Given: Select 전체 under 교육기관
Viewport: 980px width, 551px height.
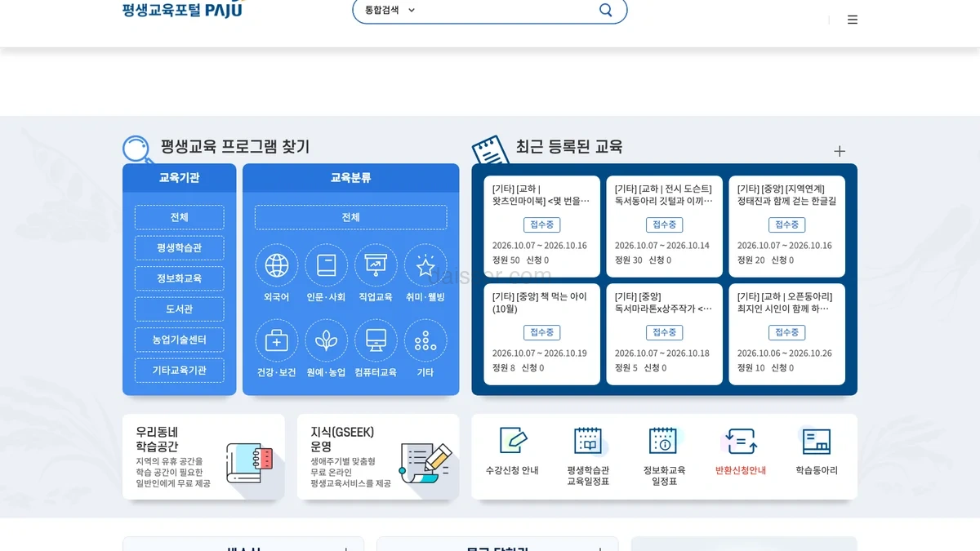Looking at the screenshot, I should pyautogui.click(x=180, y=217).
